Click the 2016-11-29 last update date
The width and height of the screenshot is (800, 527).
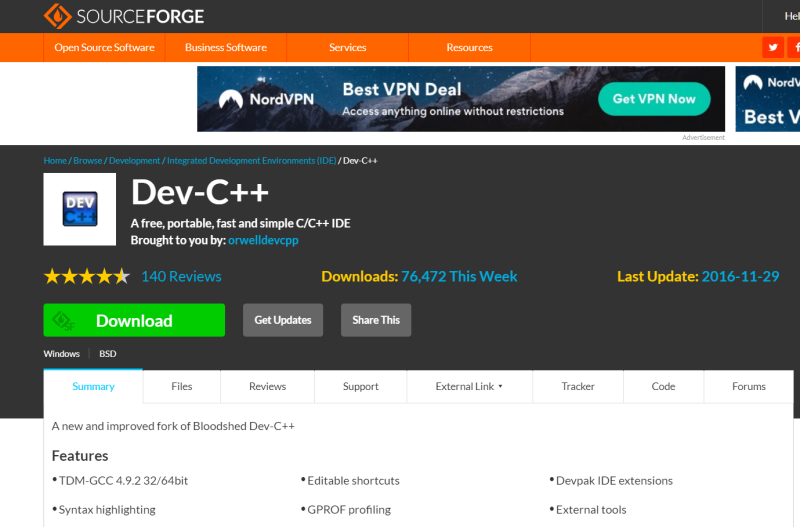coord(740,277)
